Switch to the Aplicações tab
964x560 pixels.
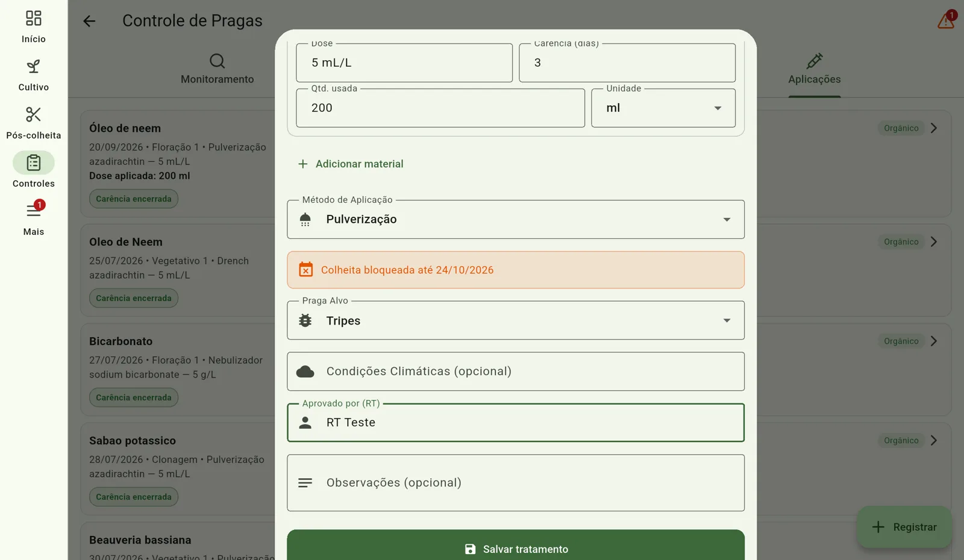point(815,69)
